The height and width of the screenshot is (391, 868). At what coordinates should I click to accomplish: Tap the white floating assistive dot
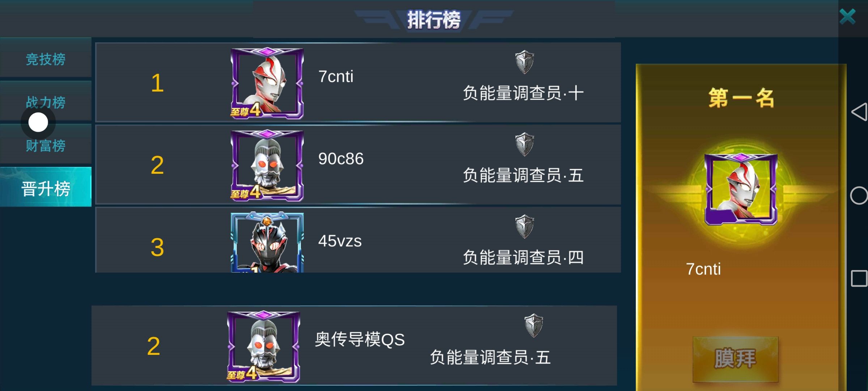pos(38,122)
